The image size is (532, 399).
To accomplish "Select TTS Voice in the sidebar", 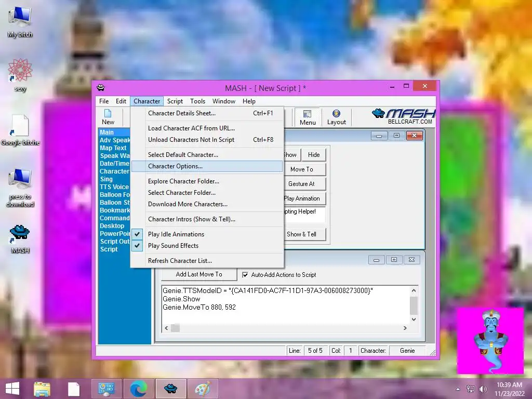I will (114, 187).
